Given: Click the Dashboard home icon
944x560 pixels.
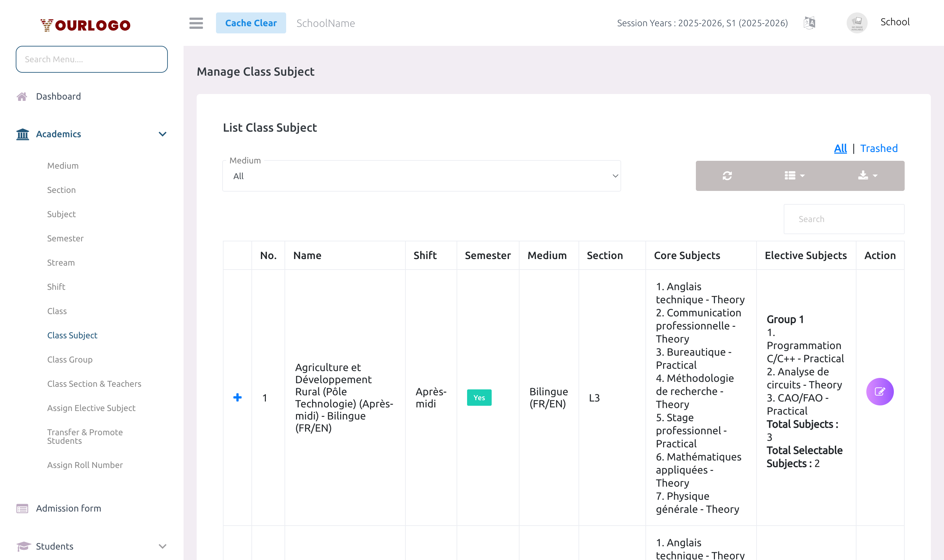Looking at the screenshot, I should (22, 97).
